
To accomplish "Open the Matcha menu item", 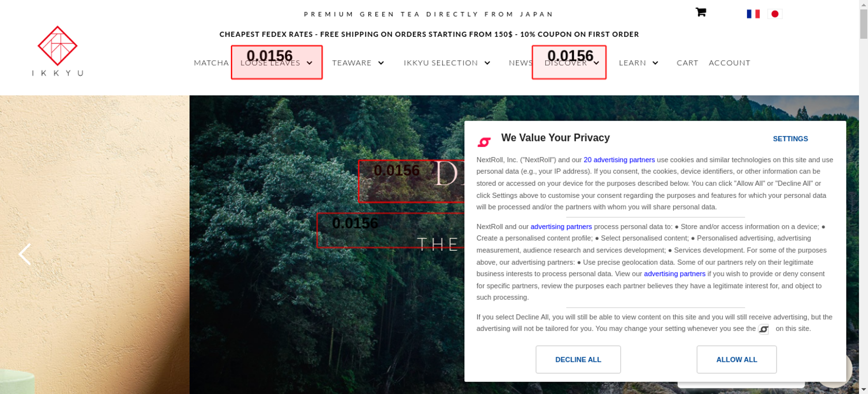I will pos(211,63).
